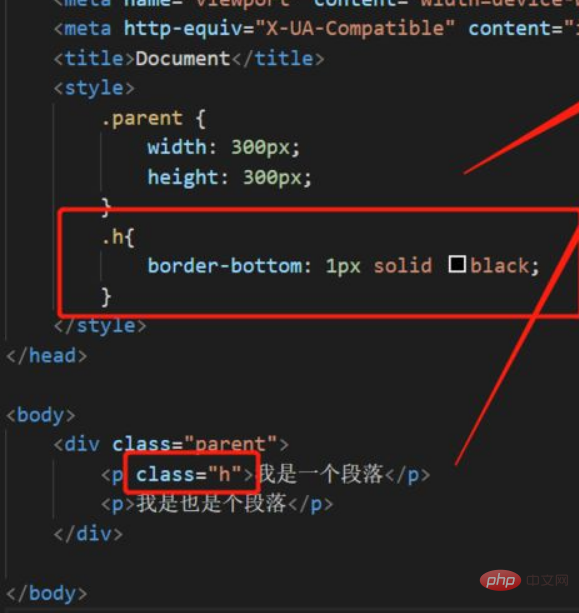Click the closing style tag

click(x=100, y=326)
